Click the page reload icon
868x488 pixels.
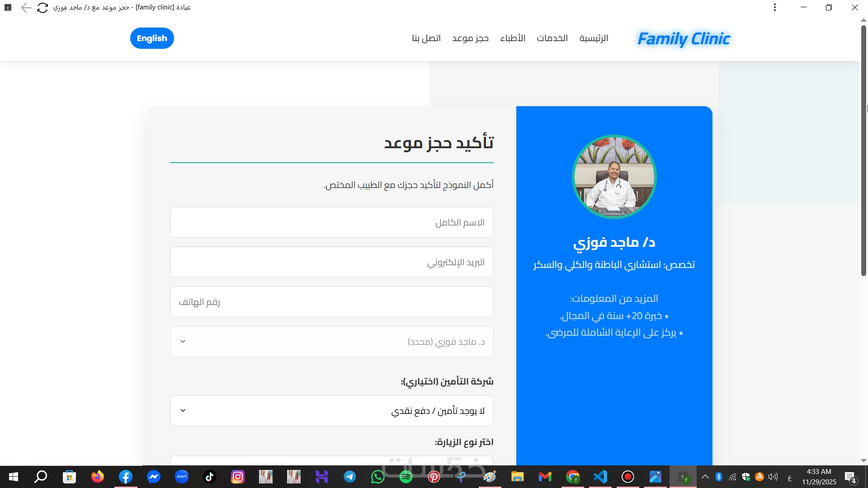click(42, 8)
